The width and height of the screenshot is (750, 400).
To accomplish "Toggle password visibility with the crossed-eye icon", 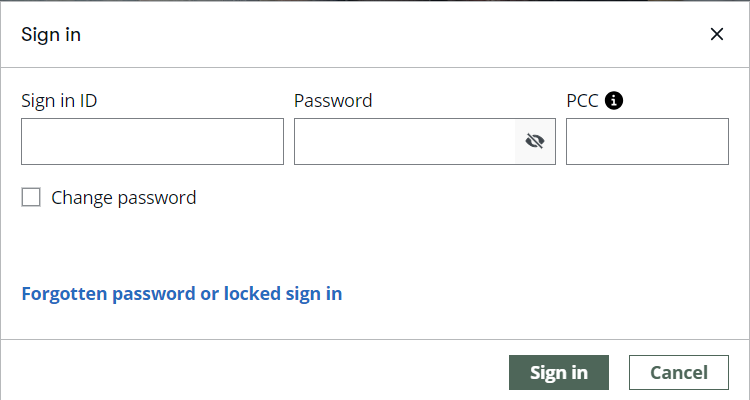I will pos(535,141).
